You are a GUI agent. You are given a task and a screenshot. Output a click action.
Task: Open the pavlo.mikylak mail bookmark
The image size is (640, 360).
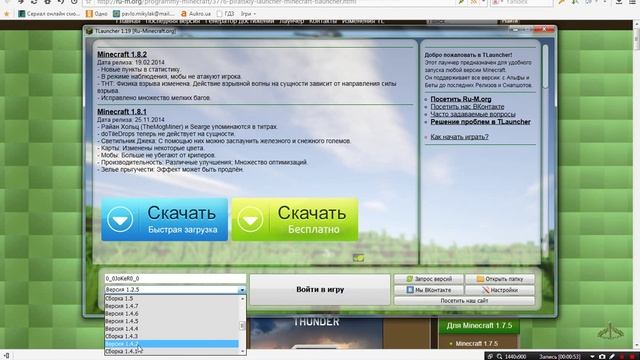[144, 13]
